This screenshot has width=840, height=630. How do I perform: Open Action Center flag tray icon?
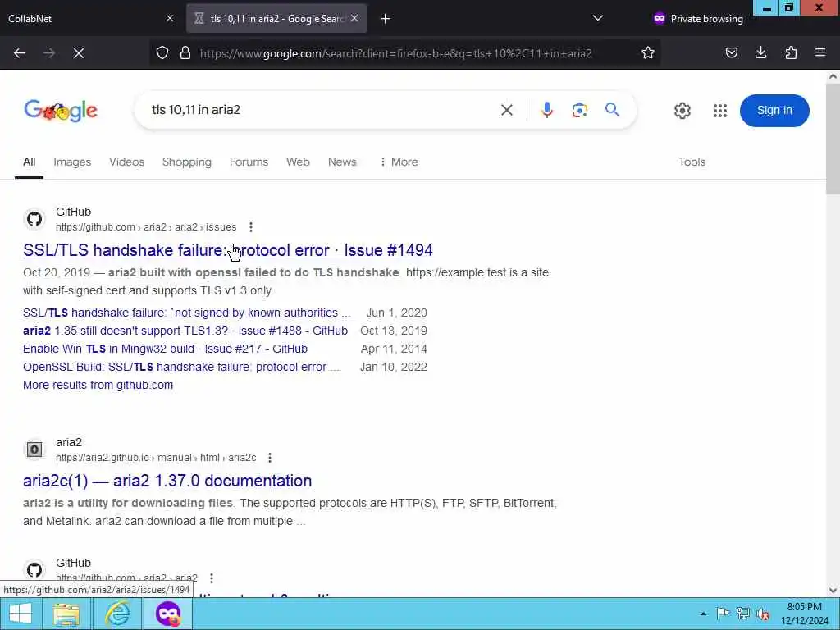coord(724,614)
